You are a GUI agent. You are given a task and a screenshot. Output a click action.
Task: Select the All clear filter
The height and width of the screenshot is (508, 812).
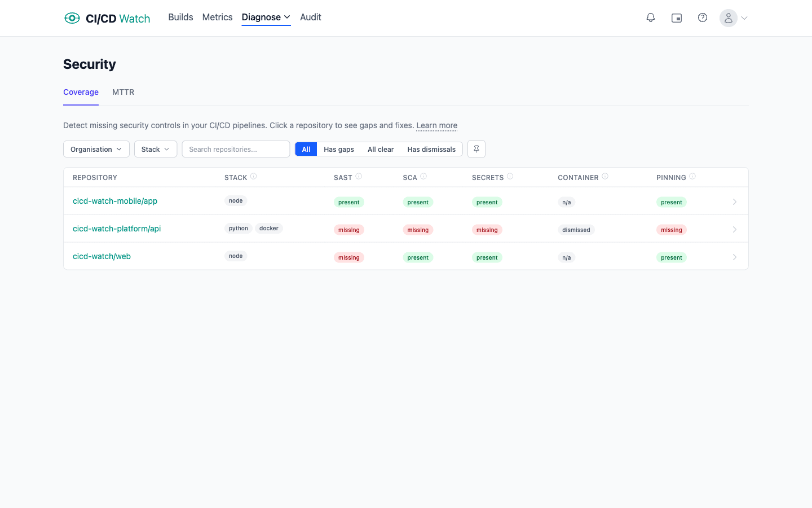(x=381, y=149)
